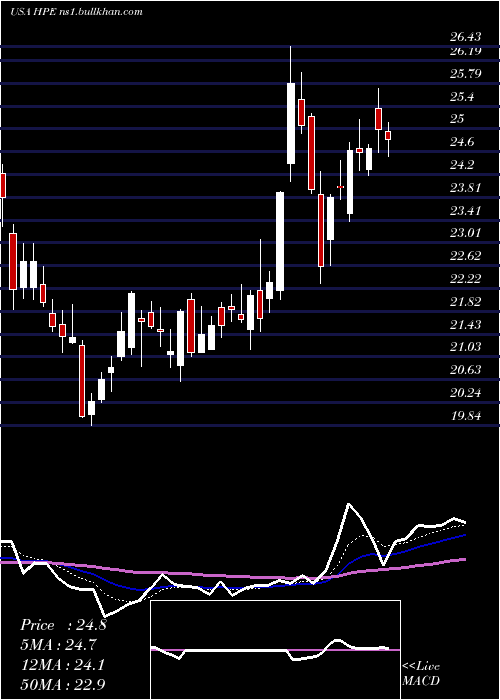Screen dimensions: 500x700
Task: Click the '50MA : 22.9' readout
Action: tap(63, 685)
